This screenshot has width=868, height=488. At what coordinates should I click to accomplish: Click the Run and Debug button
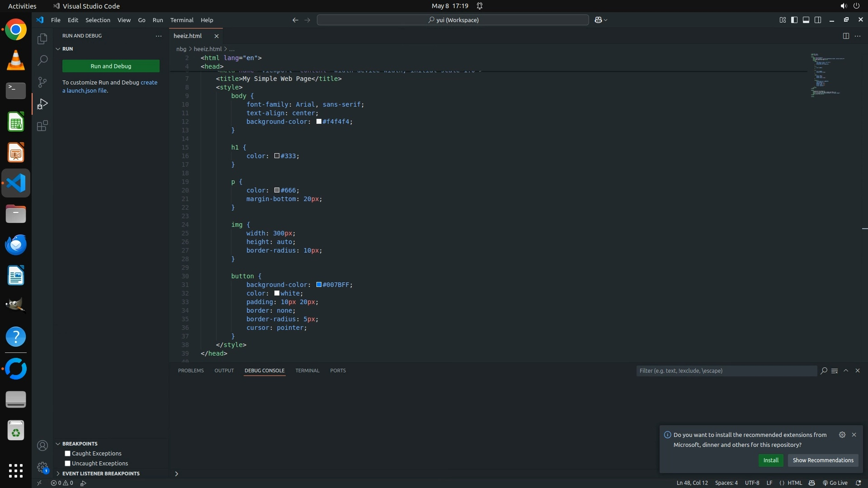[111, 66]
